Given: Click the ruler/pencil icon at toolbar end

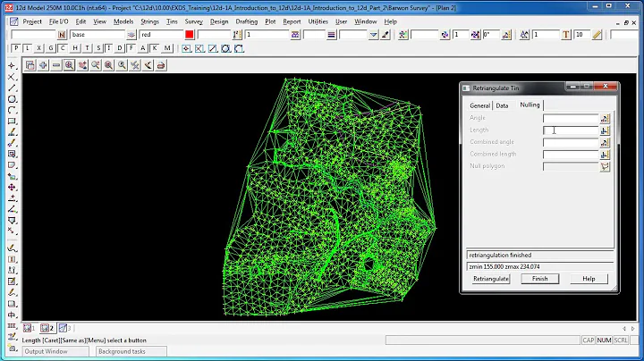Looking at the screenshot, I should click(597, 35).
